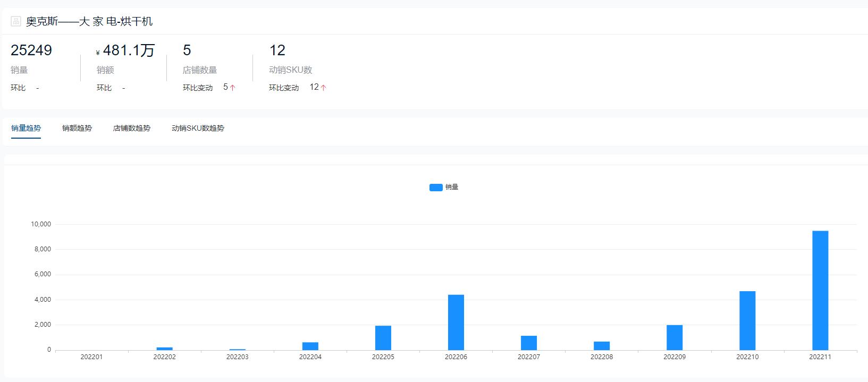This screenshot has height=382, width=868.
Task: Click the 202211 x-axis label
Action: coord(820,357)
